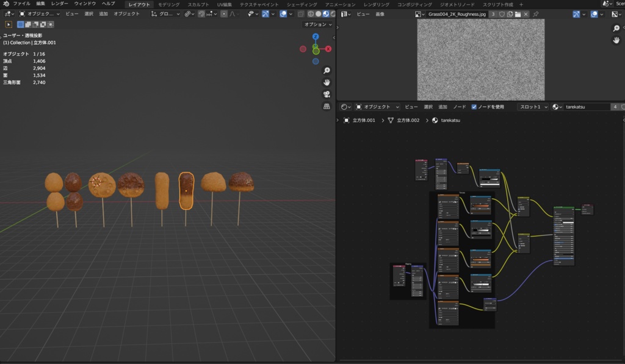625x364 pixels.
Task: Select the zoom magnifier in viewport sidebar
Action: click(x=327, y=70)
